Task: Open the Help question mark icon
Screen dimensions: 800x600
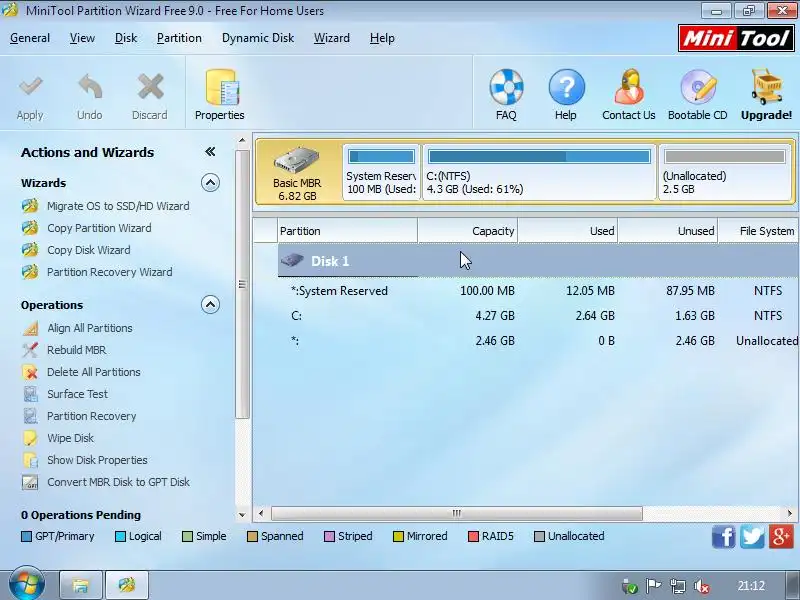Action: 566,87
